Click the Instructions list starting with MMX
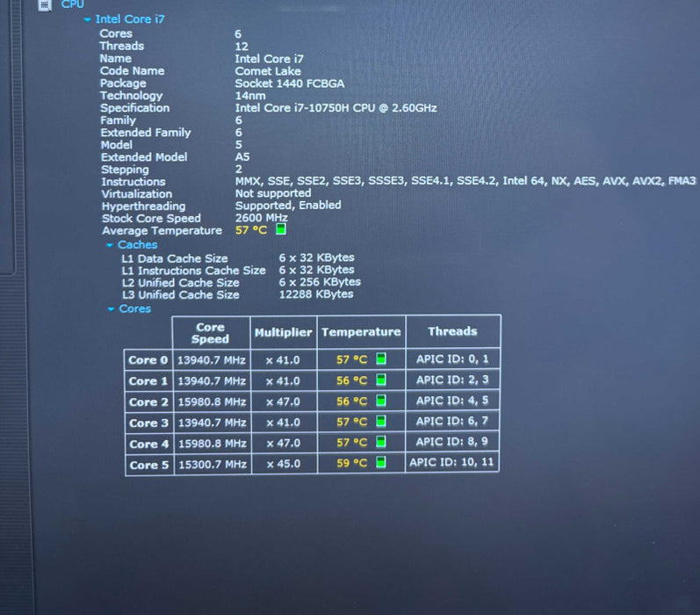 465,180
